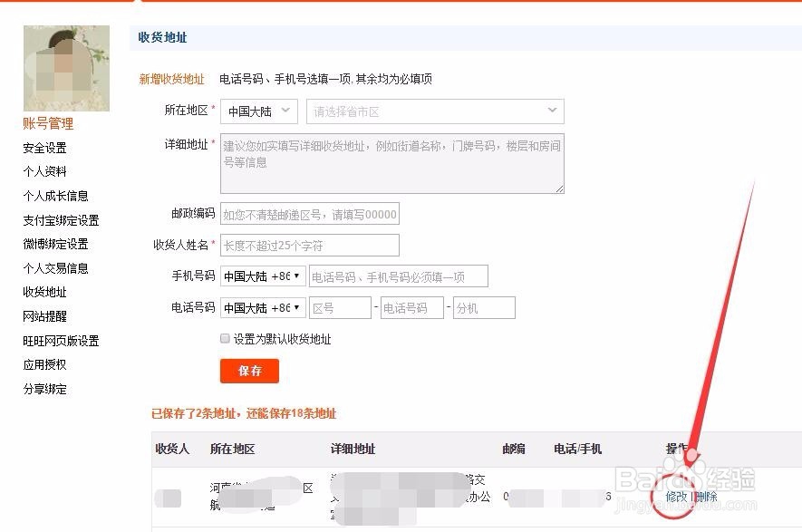The width and height of the screenshot is (802, 532).
Task: Open 支付宝绑定设置 binding settings
Action: pyautogui.click(x=60, y=220)
